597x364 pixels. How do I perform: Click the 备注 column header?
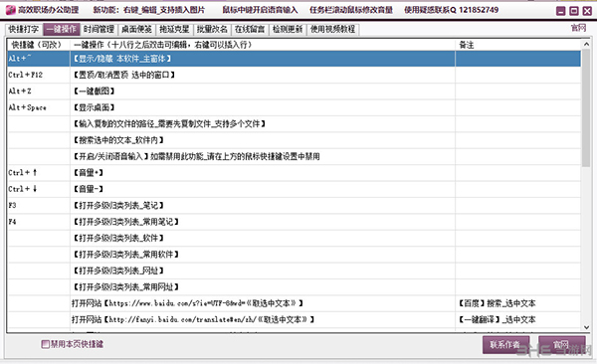tap(518, 45)
